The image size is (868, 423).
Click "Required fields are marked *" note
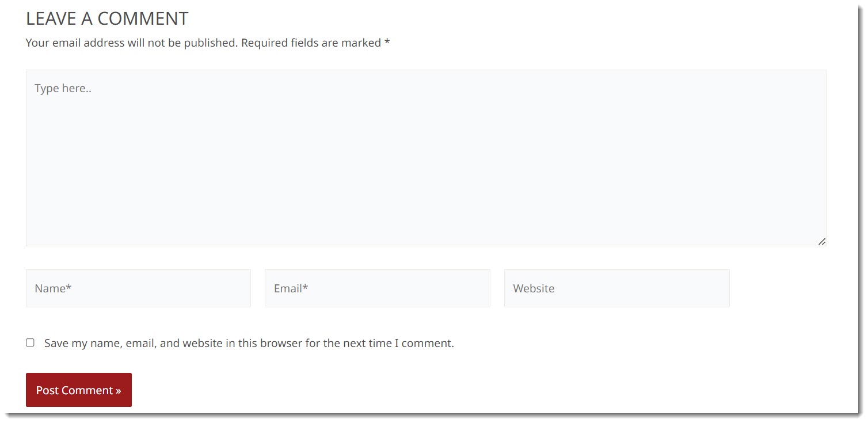pyautogui.click(x=315, y=43)
